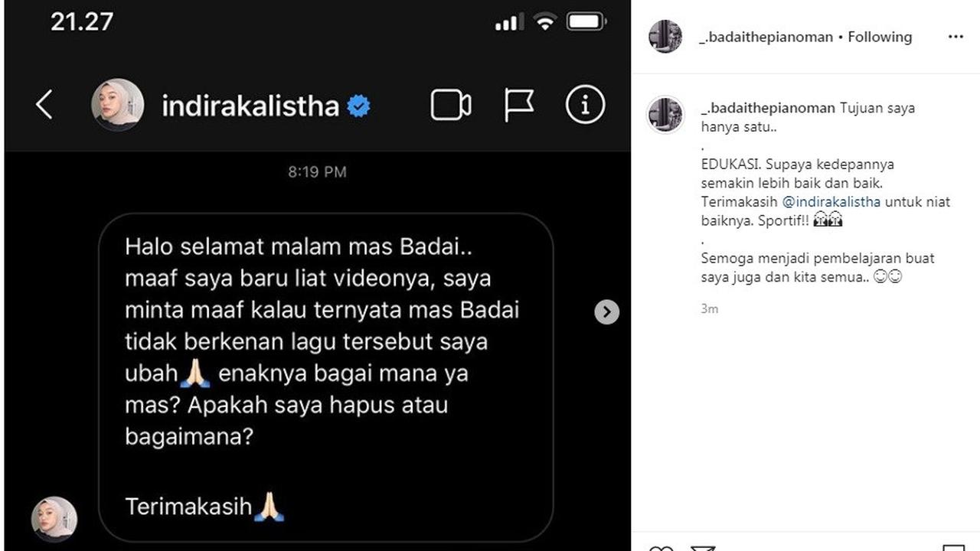The image size is (980, 551).
Task: Tap the indirakalistha username in chat header
Action: point(250,106)
